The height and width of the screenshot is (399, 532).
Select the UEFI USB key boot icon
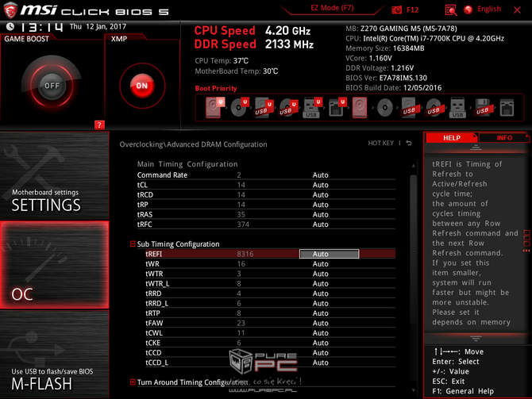312,107
